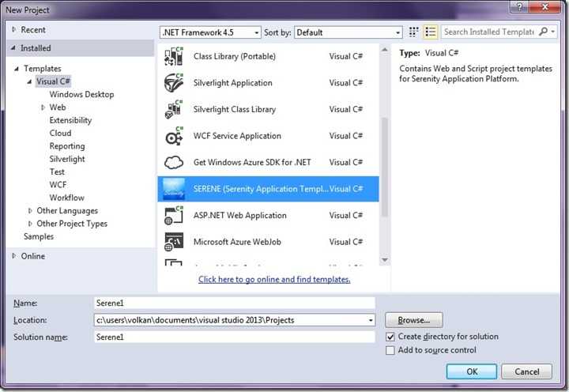Select the Reporting category
The height and width of the screenshot is (392, 569).
tap(67, 146)
